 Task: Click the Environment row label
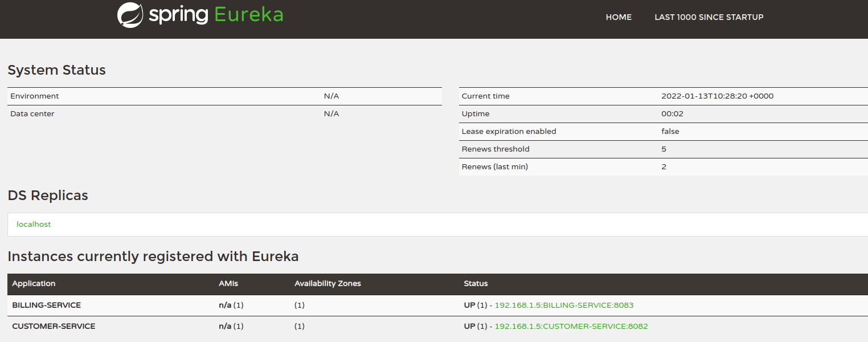tap(34, 96)
